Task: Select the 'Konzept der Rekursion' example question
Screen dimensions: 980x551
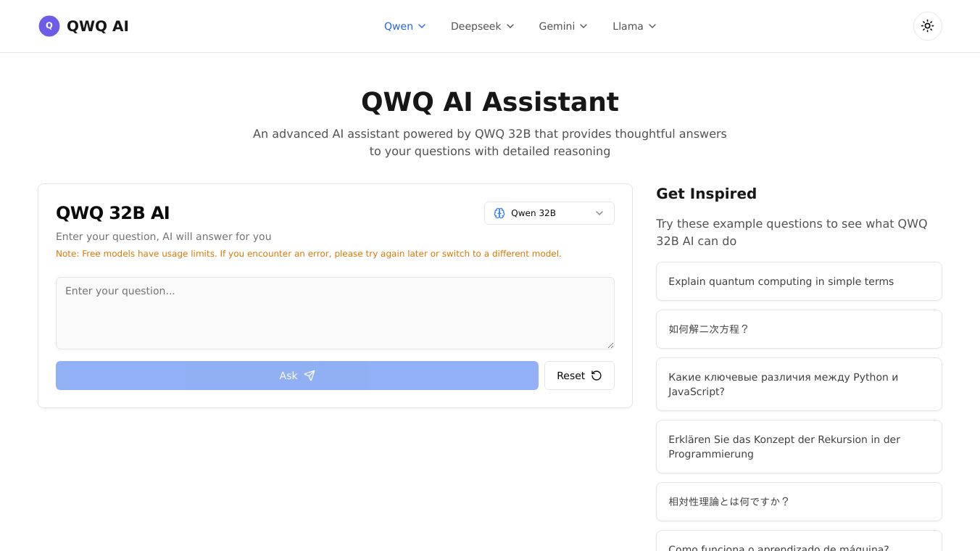Action: [x=799, y=447]
